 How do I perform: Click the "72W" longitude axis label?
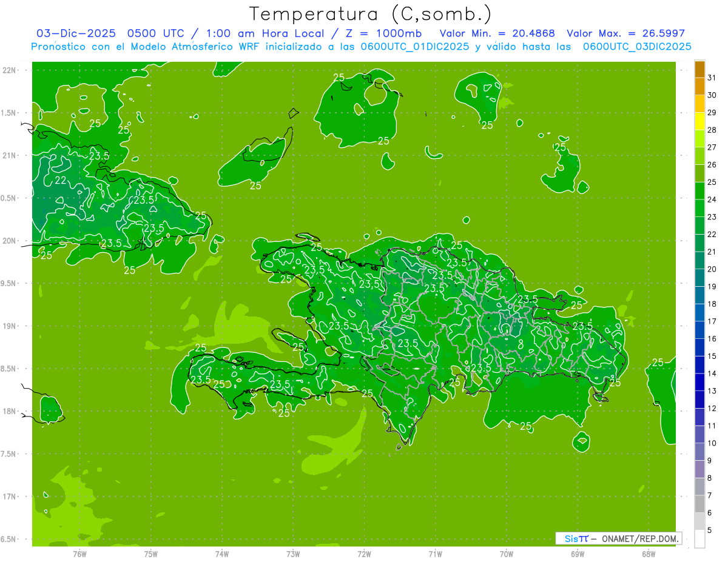365,554
